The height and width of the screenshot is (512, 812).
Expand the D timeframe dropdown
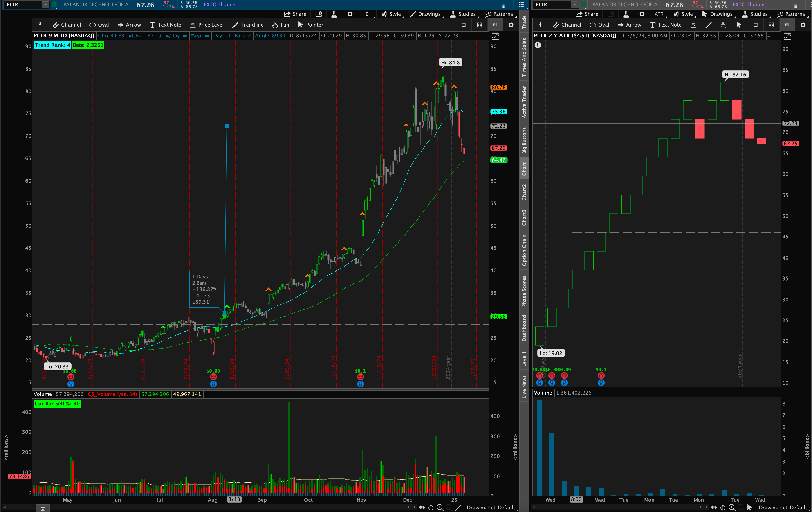coord(367,14)
